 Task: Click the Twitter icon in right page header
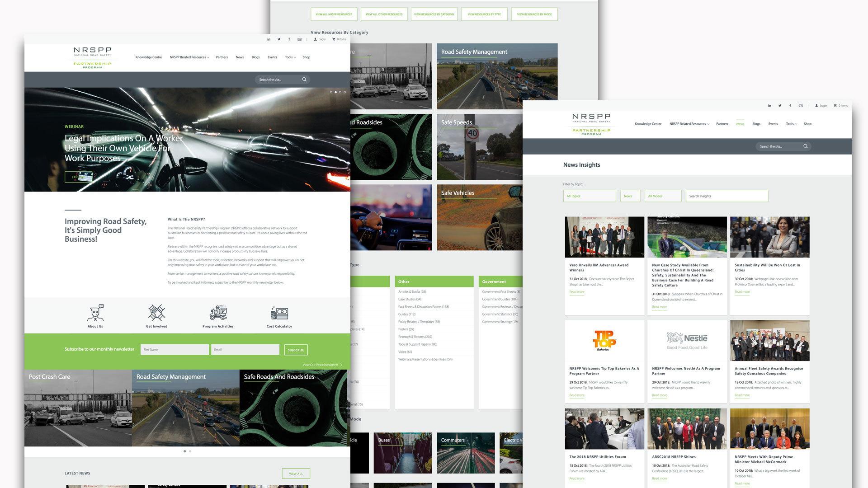780,106
